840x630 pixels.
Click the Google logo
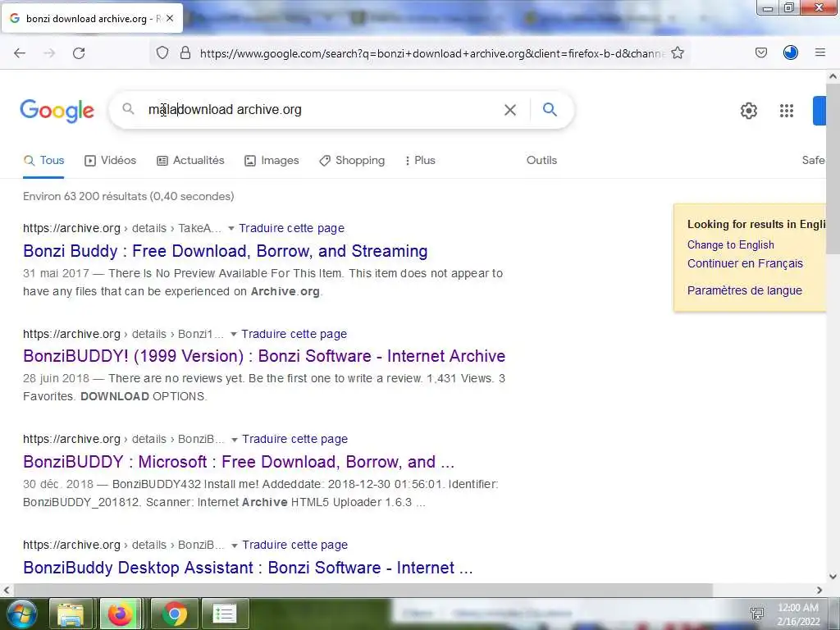(x=57, y=111)
